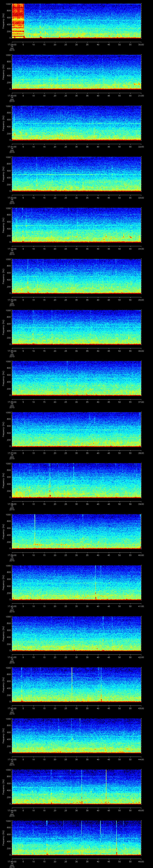Click the "46:00" end time label
The image size is (153, 868).
click(141, 861)
